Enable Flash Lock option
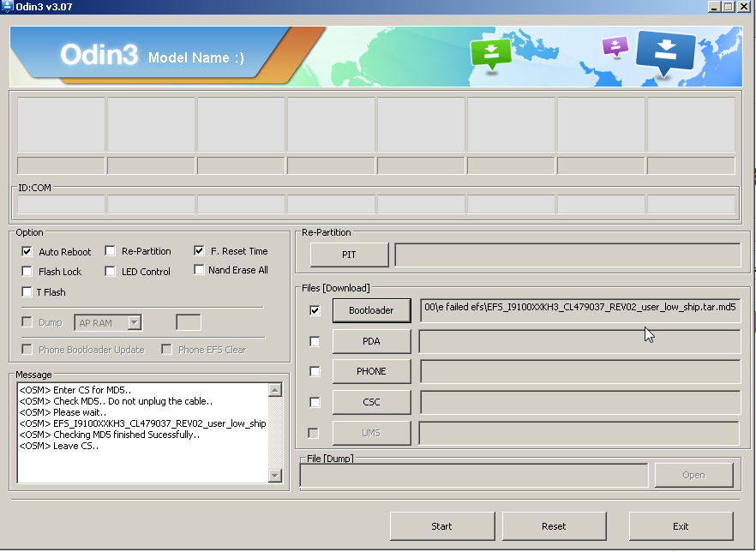 (x=27, y=272)
